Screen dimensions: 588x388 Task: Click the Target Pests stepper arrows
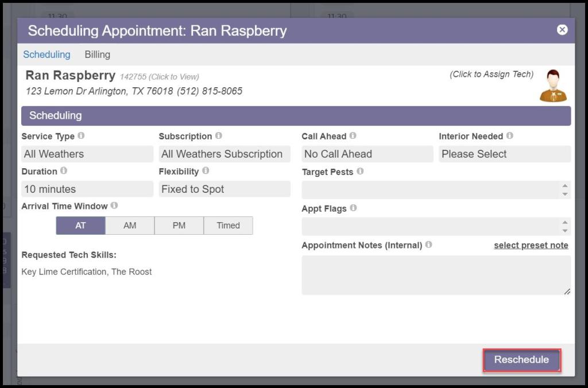tap(565, 190)
